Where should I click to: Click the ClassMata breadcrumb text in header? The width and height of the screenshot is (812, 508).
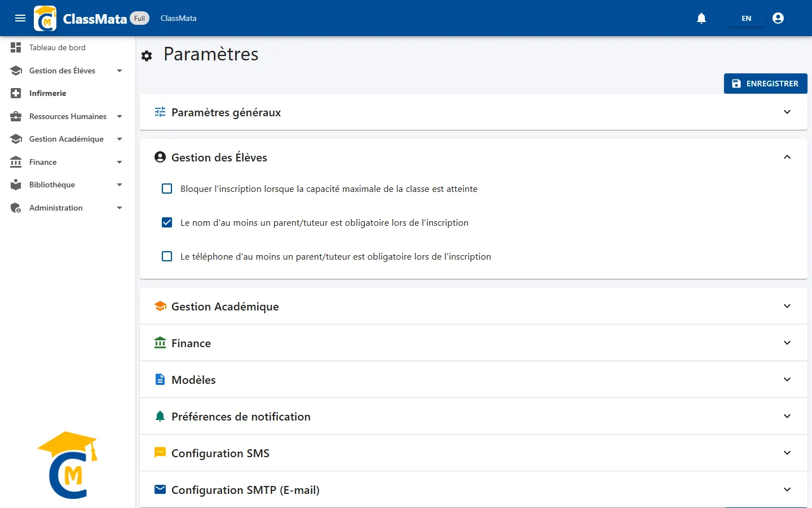179,18
